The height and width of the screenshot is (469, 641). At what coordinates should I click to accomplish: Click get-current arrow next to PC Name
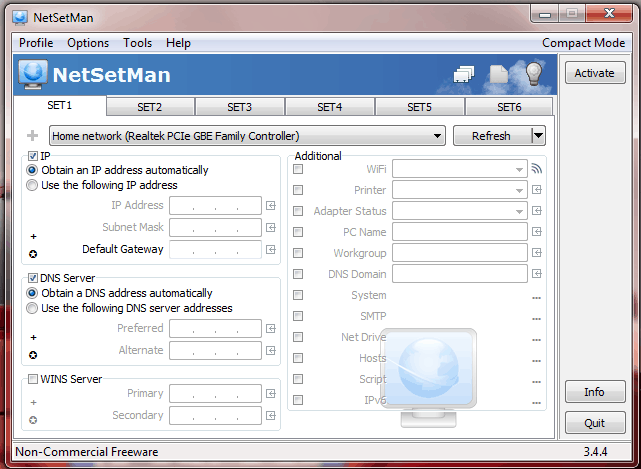point(537,232)
